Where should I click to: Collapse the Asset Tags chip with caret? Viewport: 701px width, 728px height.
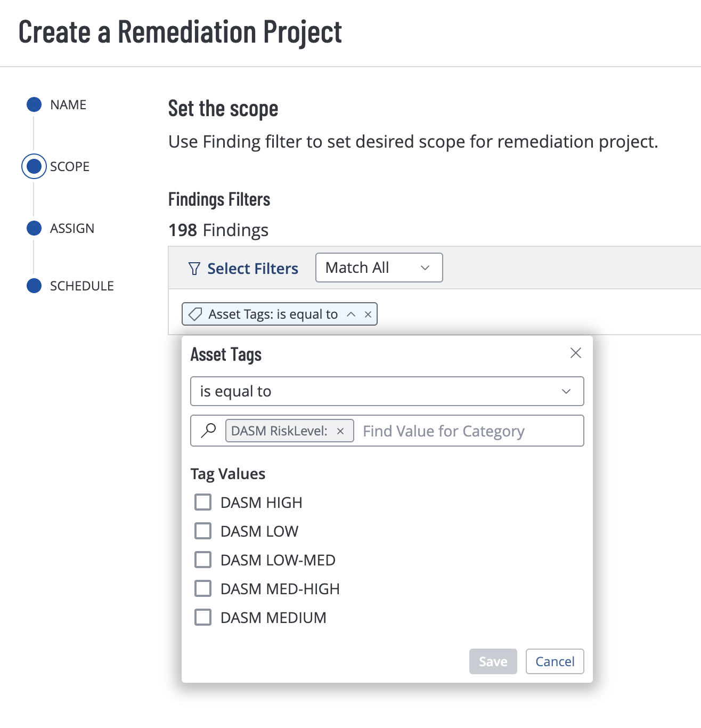[x=351, y=314]
